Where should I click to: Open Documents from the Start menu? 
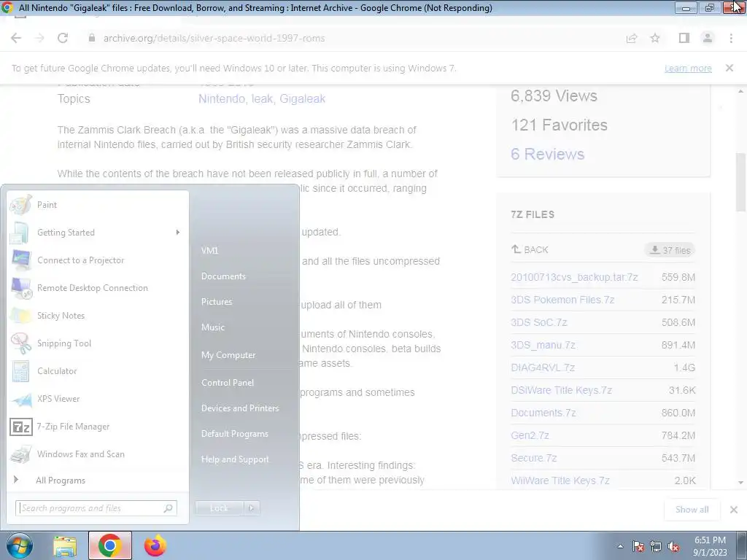point(223,276)
